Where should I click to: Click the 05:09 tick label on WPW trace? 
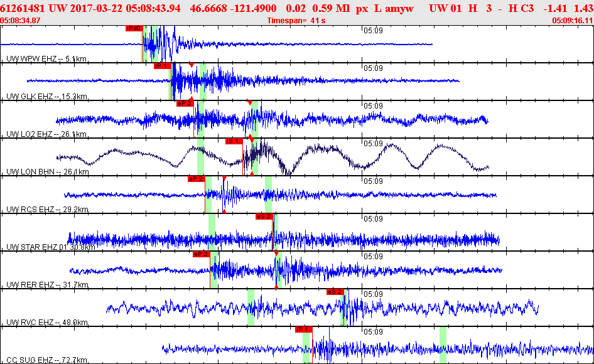coord(373,31)
